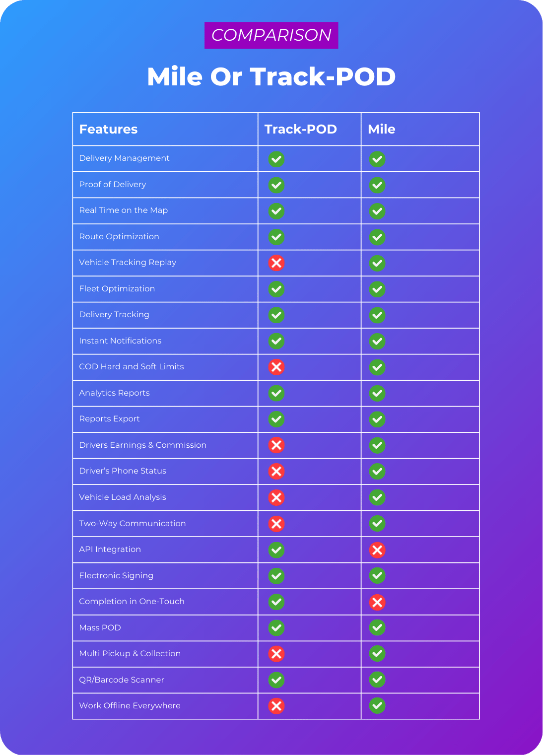Click the purple COMPARISON badge

tap(271, 35)
